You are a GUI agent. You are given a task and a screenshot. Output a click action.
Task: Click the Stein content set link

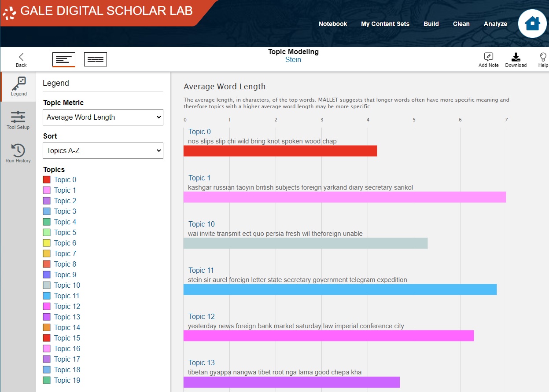tap(293, 60)
